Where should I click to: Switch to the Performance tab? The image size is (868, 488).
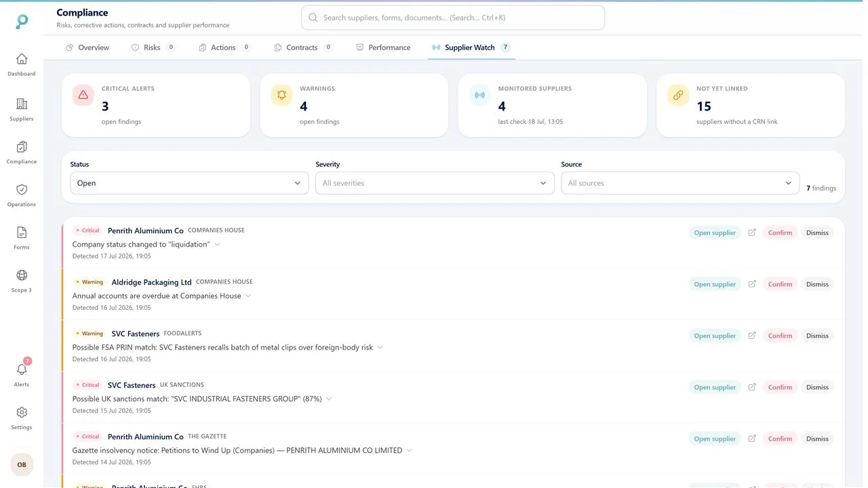tap(383, 47)
